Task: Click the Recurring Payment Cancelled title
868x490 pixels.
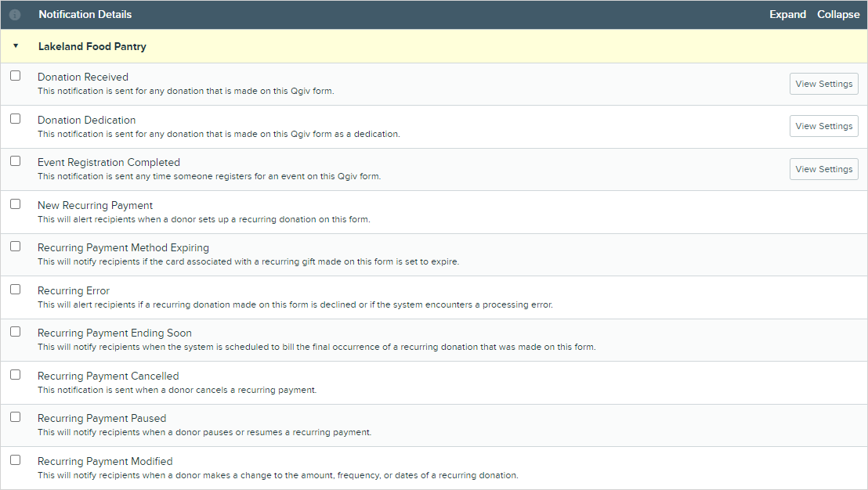Action: [x=108, y=376]
